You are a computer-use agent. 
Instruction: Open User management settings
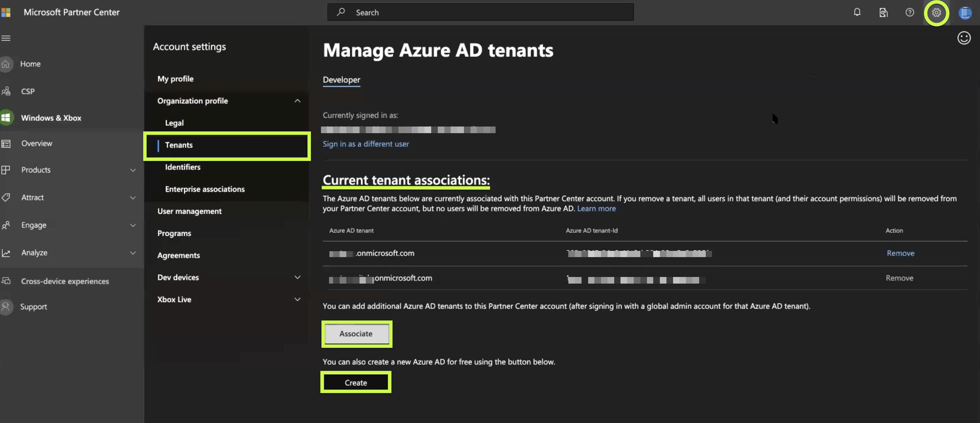189,211
